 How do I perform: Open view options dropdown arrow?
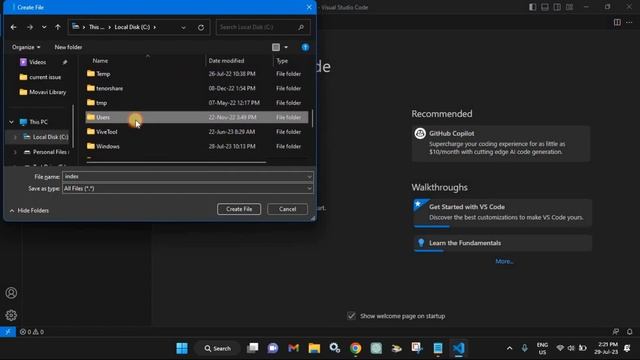pyautogui.click(x=286, y=47)
